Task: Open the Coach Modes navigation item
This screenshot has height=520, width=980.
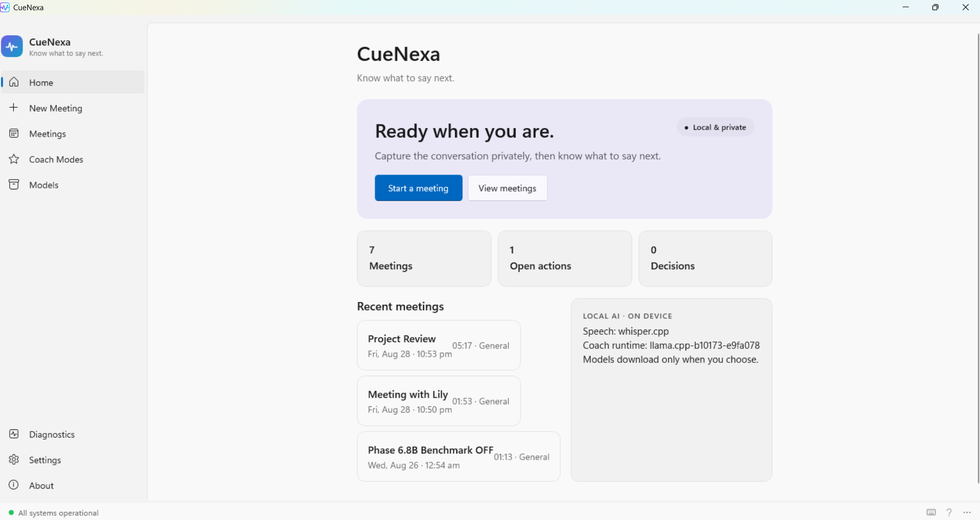Action: 73,159
